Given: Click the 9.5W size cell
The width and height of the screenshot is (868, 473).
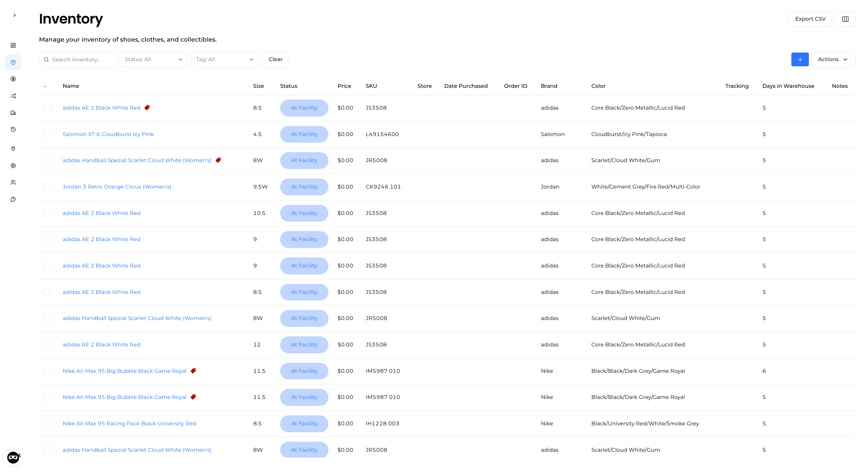Looking at the screenshot, I should click(260, 187).
